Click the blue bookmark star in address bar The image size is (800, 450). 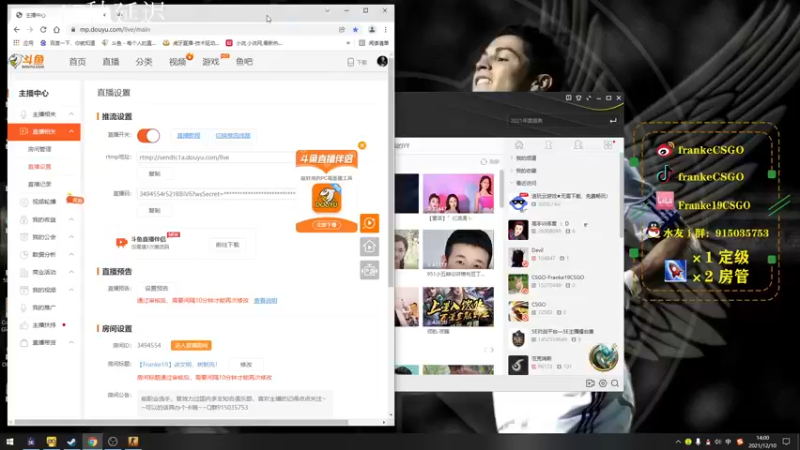pyautogui.click(x=356, y=30)
